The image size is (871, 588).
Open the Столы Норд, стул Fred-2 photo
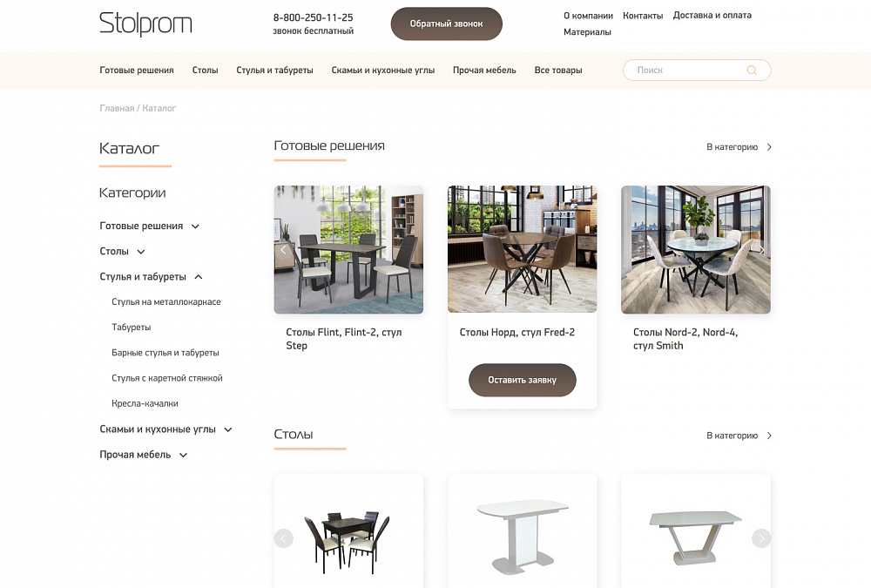coord(522,249)
